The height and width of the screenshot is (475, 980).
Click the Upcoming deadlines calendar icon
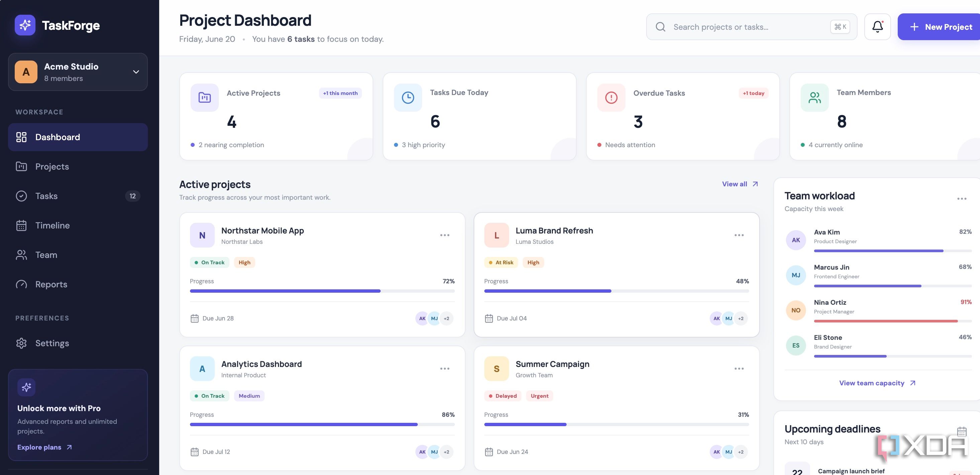(962, 432)
